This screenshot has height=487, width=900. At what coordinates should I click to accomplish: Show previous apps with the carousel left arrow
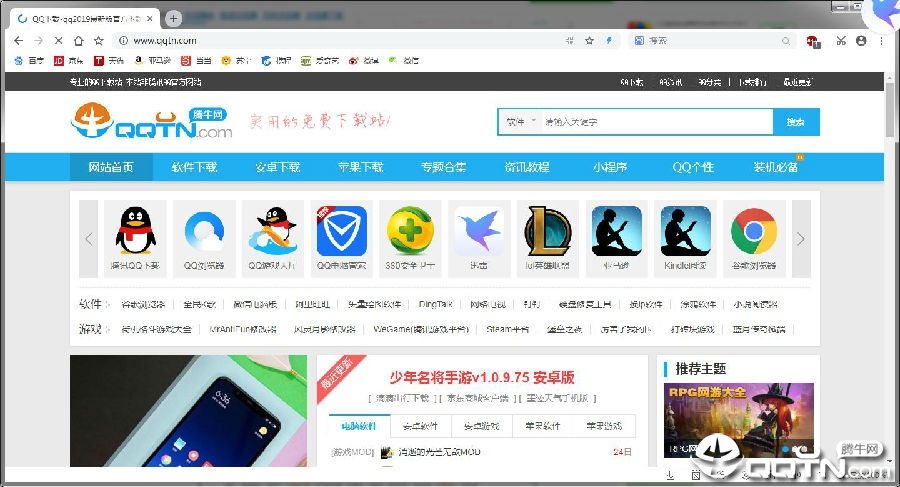88,239
